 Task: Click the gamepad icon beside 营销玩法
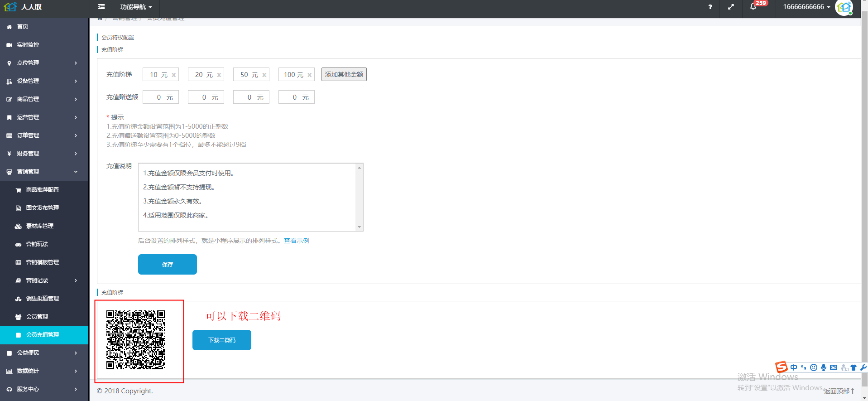18,244
